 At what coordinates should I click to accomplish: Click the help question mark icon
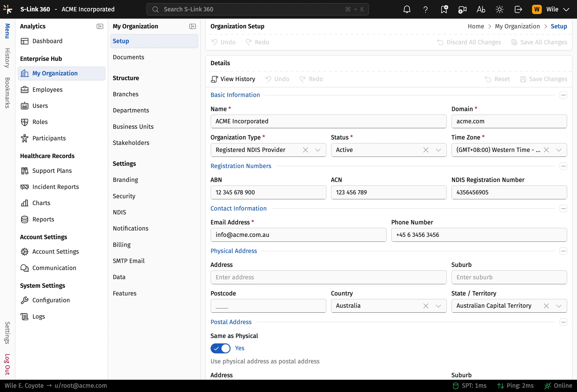point(425,10)
